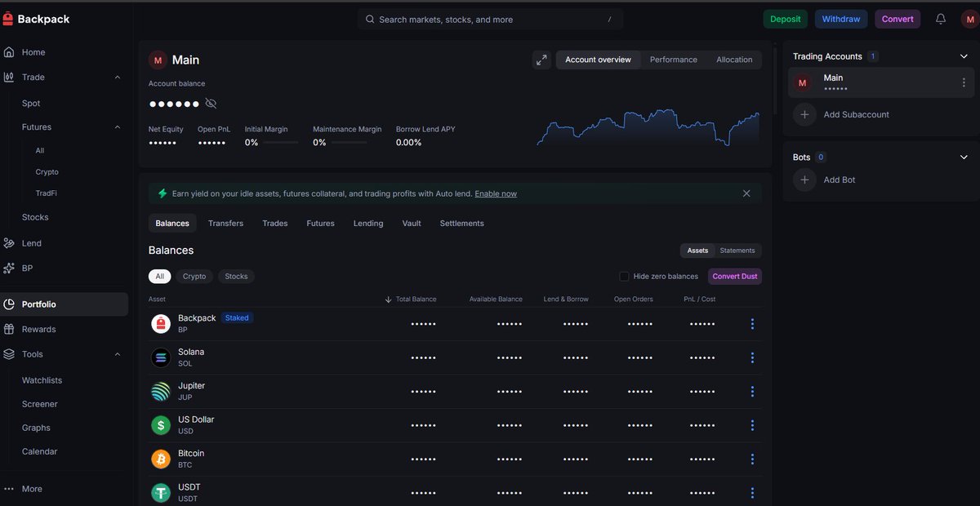Open the M profile avatar in header
Screen dimensions: 980x506
pos(969,19)
